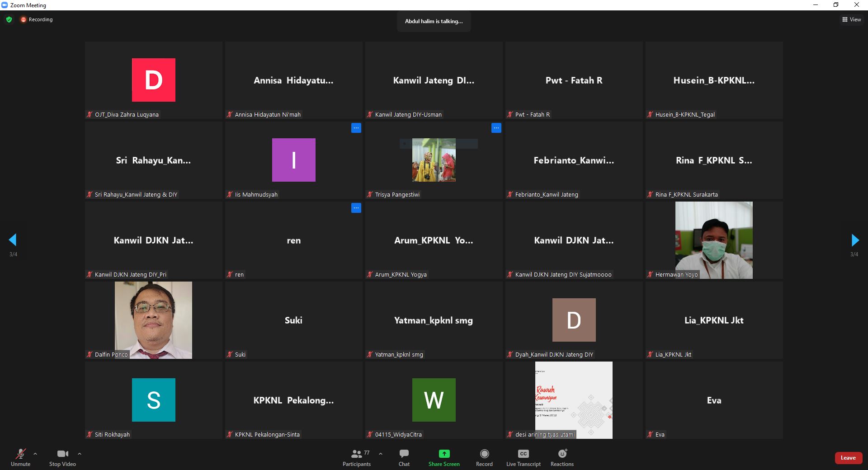
Task: Go to previous gallery page arrow
Action: pos(13,240)
